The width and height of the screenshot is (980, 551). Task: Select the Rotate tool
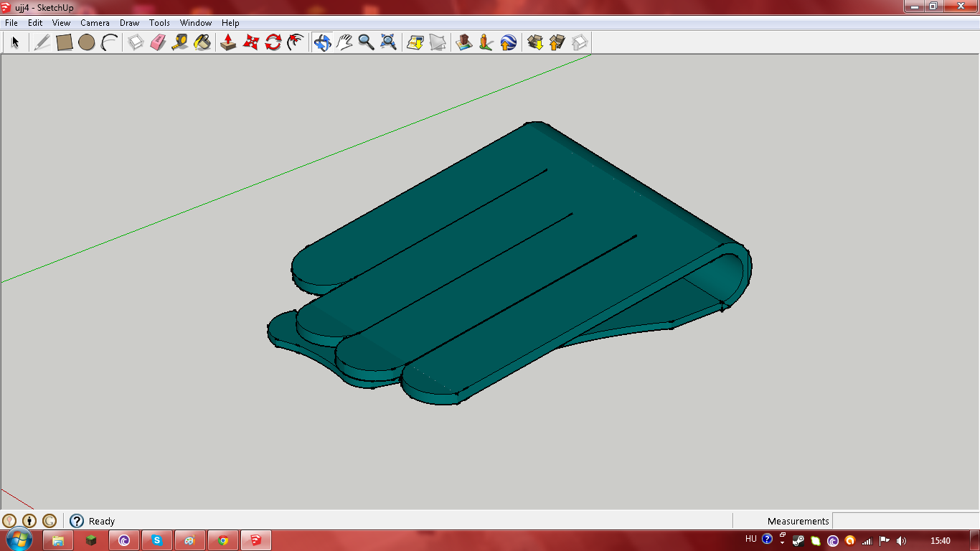coord(273,42)
